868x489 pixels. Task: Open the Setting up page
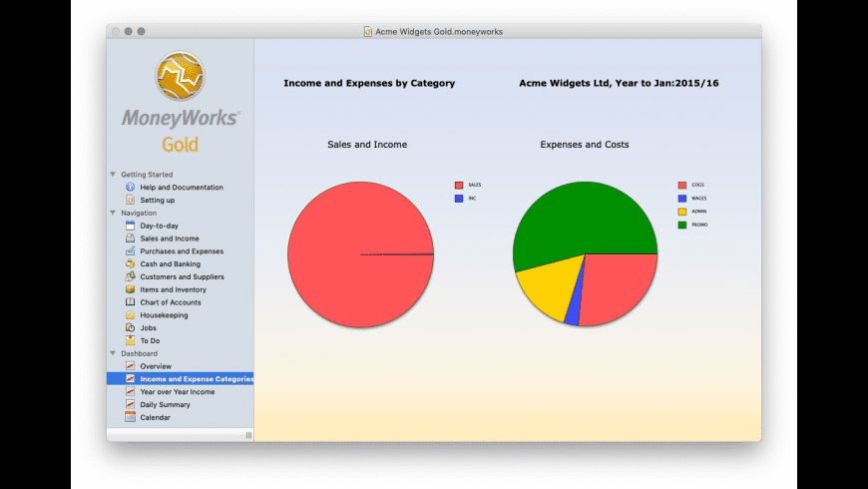point(158,200)
